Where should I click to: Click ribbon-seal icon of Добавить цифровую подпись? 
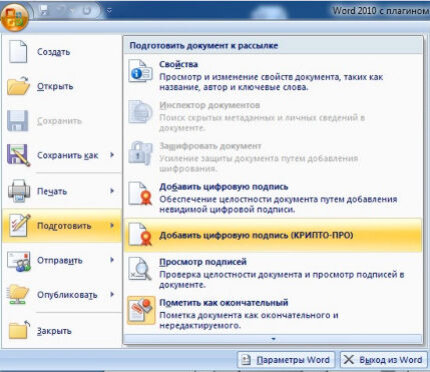(x=140, y=193)
